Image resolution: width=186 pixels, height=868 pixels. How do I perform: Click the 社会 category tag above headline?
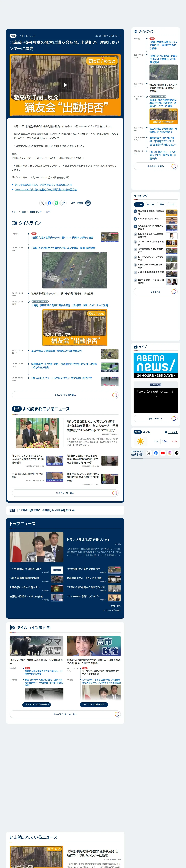[x=13, y=36]
